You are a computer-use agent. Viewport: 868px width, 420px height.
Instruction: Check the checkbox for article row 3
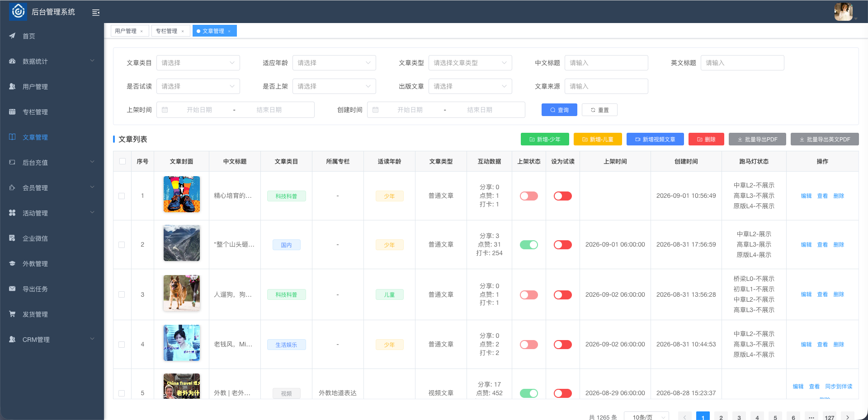click(x=122, y=294)
